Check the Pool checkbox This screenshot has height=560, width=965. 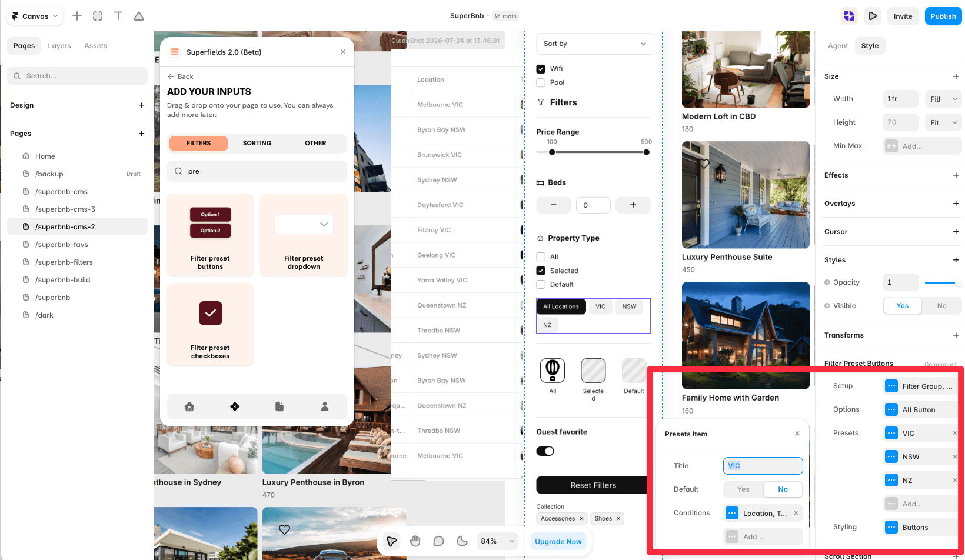(541, 82)
